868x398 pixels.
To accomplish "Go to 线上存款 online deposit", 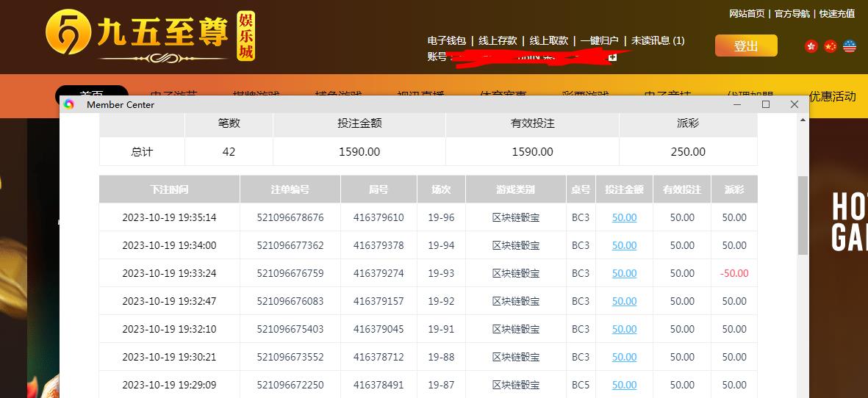I will click(498, 41).
